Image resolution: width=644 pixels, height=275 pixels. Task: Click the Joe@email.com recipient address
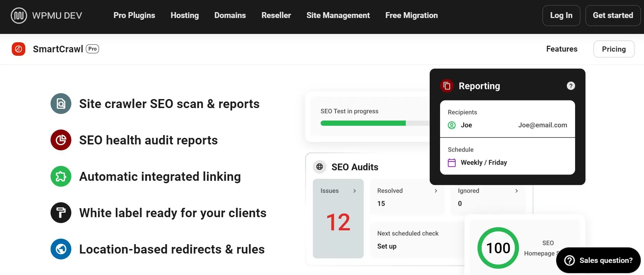543,125
